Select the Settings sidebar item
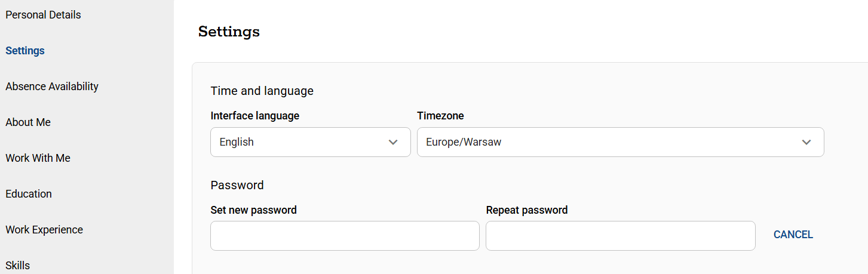Screen dimensions: 868x274 [x=25, y=51]
